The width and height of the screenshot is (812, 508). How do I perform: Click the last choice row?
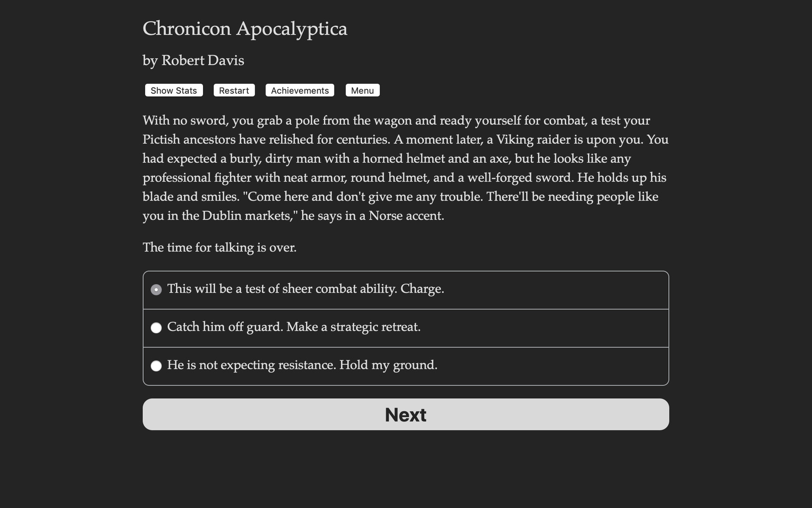tap(406, 366)
